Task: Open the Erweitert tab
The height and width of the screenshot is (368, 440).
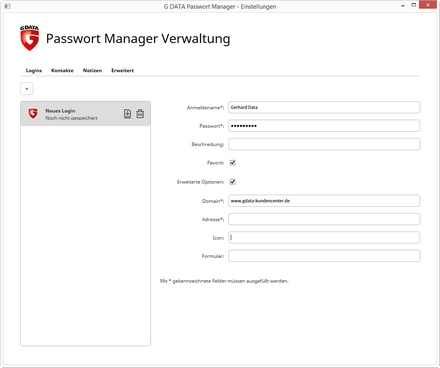Action: pyautogui.click(x=122, y=70)
